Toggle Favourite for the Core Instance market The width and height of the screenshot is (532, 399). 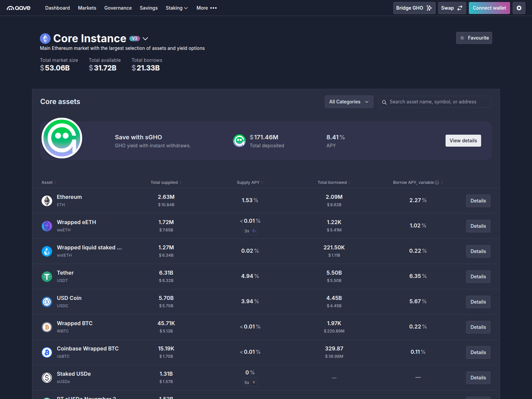[474, 38]
